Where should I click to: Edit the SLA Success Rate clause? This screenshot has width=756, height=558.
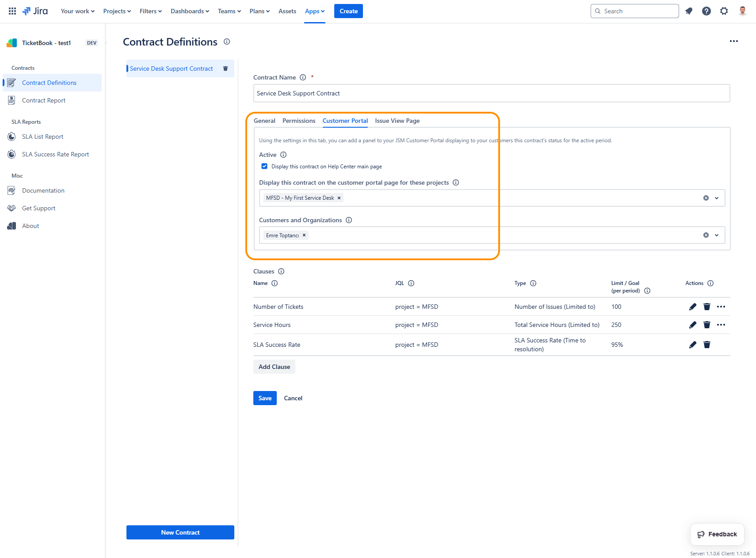pos(693,345)
